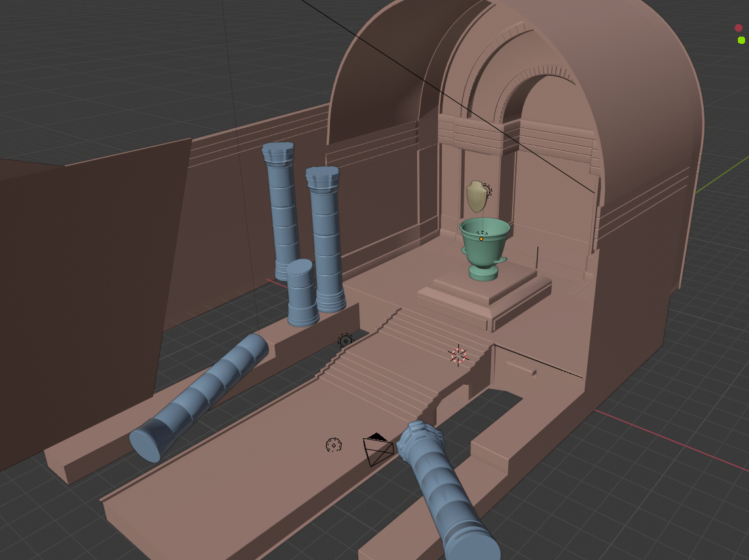Click the red-white 3D cursor on the stairs
Screen dimensions: 749x560
(x=458, y=355)
